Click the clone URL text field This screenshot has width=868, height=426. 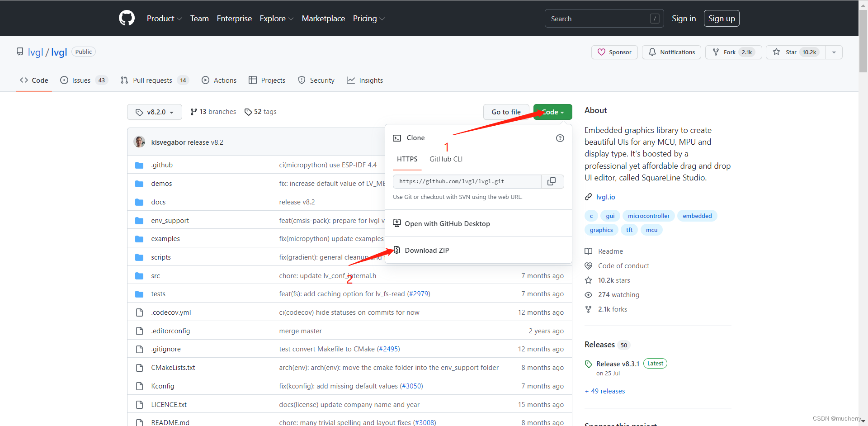[x=467, y=181]
